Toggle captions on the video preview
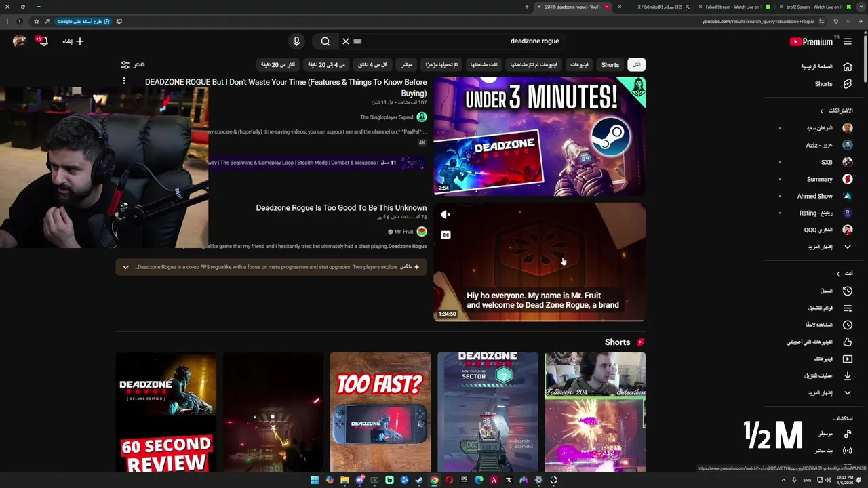Screen dimensions: 868x488 pos(446,235)
